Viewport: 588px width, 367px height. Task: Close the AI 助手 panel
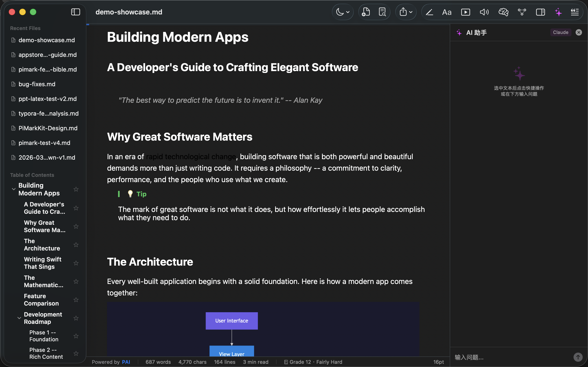tap(579, 32)
